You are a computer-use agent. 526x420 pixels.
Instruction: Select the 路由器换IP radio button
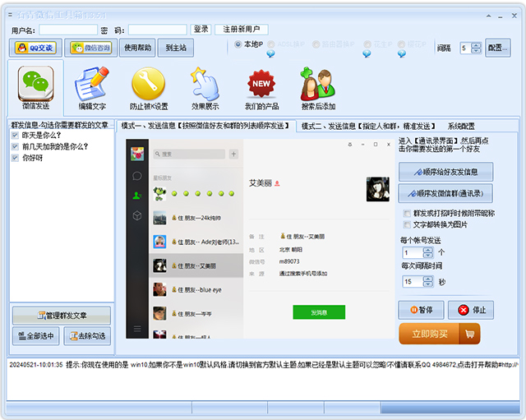pyautogui.click(x=316, y=44)
